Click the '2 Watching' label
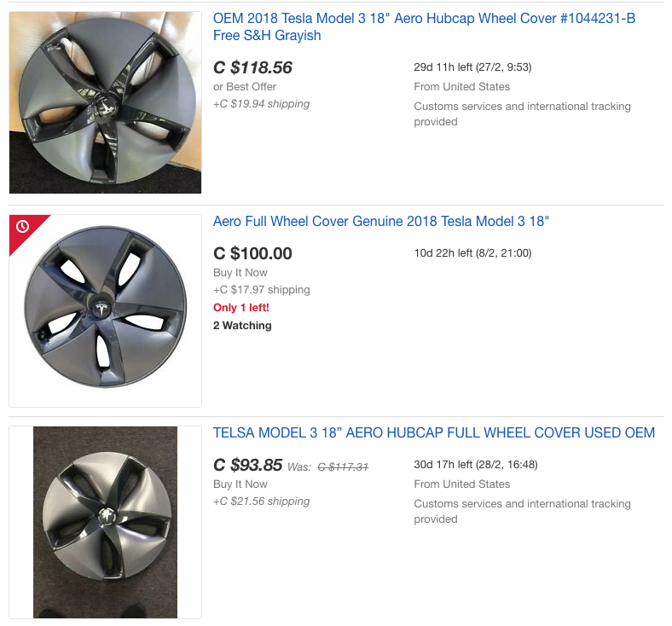Image resolution: width=672 pixels, height=626 pixels. (x=242, y=326)
